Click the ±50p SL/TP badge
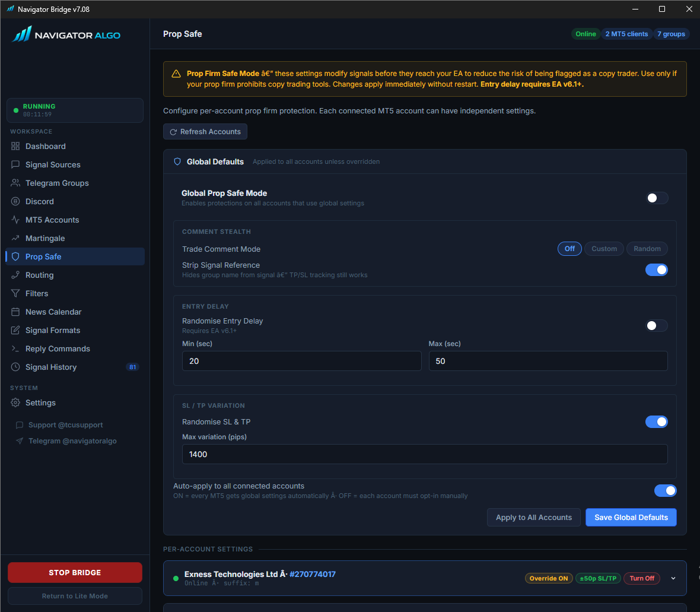This screenshot has width=700, height=612. [x=598, y=579]
